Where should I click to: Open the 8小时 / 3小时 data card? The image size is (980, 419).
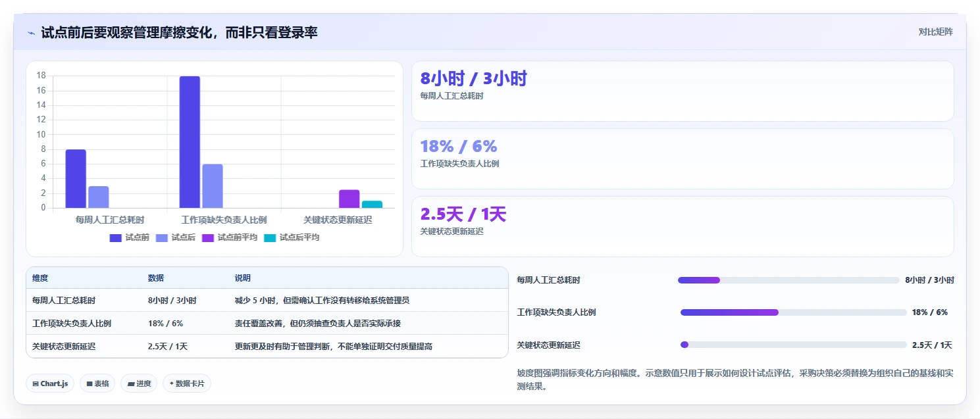tap(683, 91)
